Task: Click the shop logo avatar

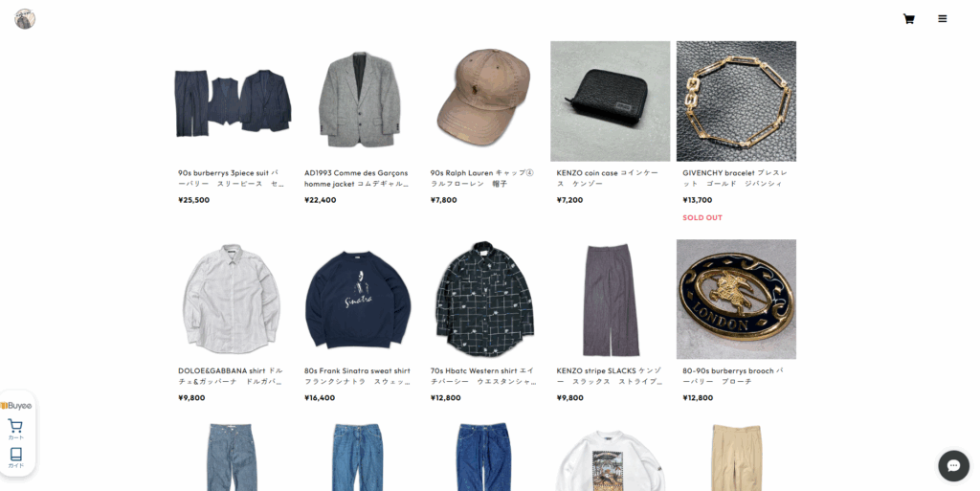Action: (x=25, y=19)
